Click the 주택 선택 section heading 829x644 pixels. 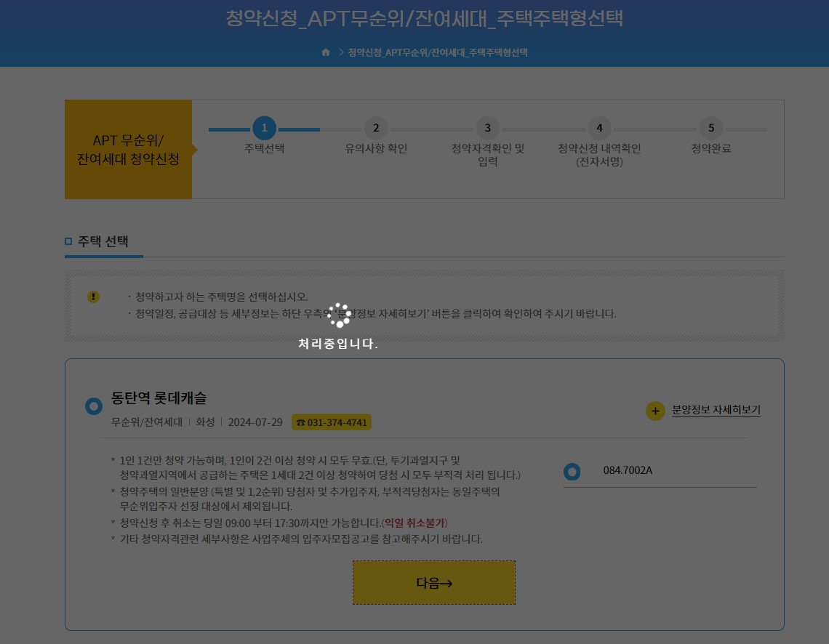point(103,241)
